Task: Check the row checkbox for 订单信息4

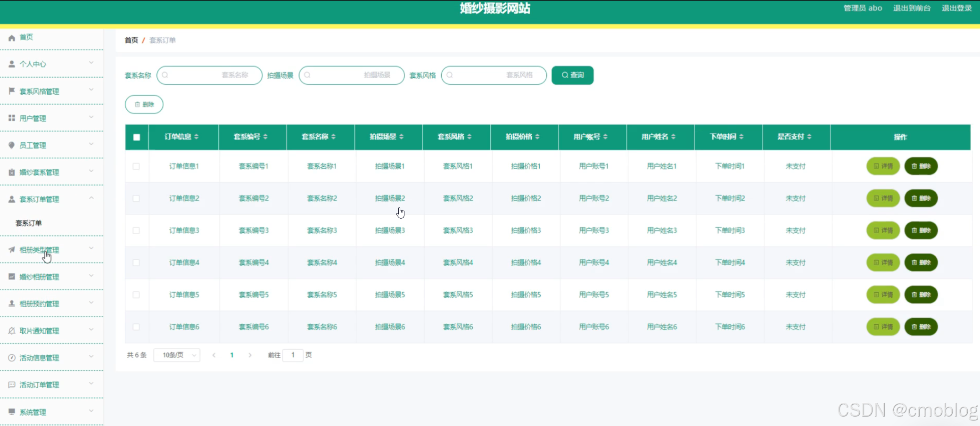Action: tap(136, 262)
